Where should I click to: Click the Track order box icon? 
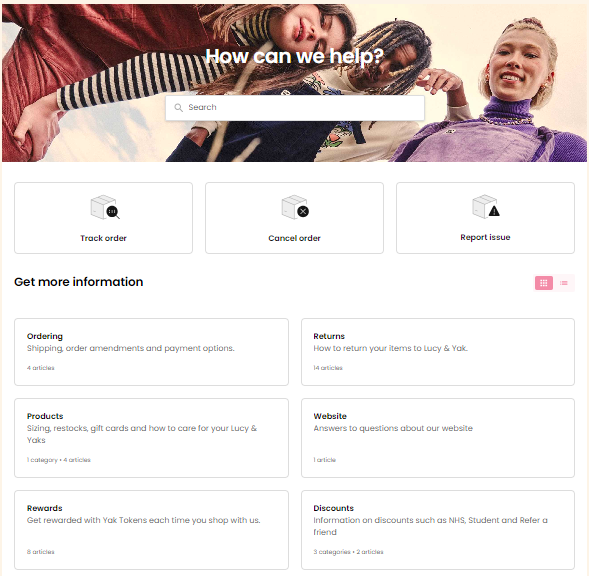(105, 207)
